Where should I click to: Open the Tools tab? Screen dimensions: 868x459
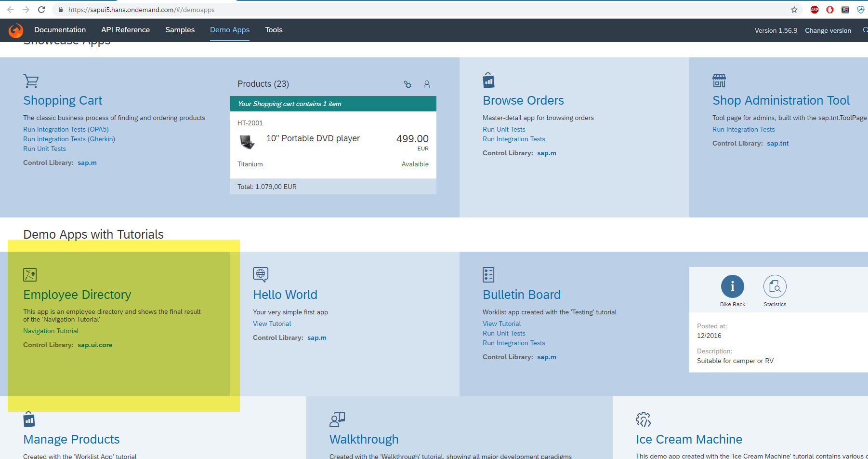[274, 30]
